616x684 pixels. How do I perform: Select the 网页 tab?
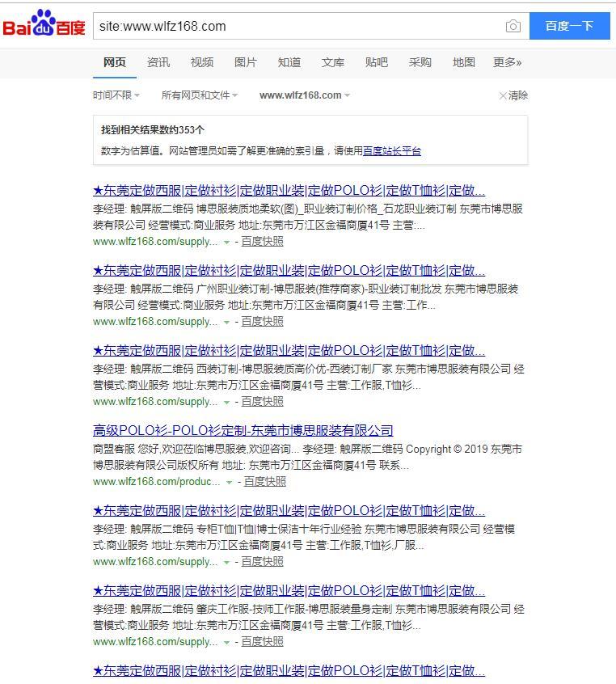pos(114,62)
